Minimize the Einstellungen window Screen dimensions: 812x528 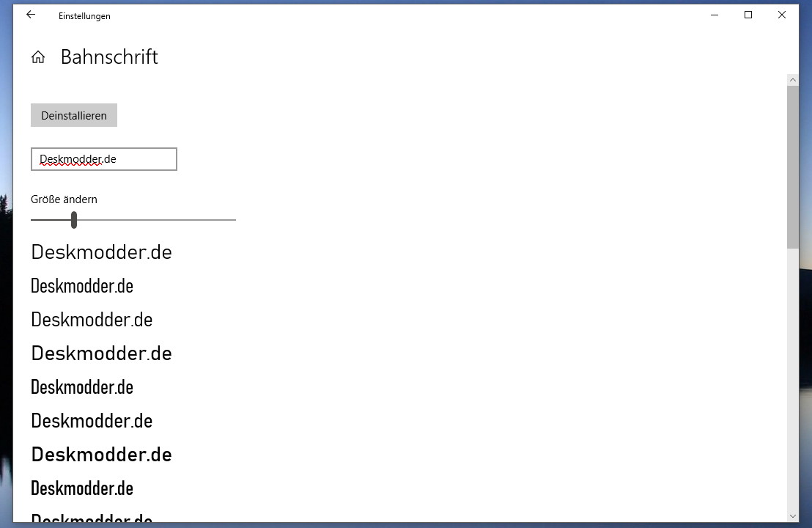[715, 15]
